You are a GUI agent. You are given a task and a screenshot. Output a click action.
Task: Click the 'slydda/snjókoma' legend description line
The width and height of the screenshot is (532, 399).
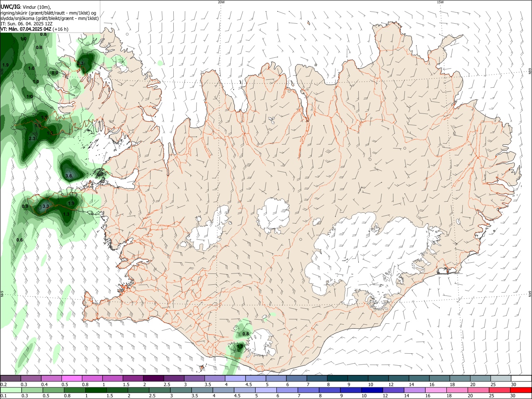click(x=49, y=18)
